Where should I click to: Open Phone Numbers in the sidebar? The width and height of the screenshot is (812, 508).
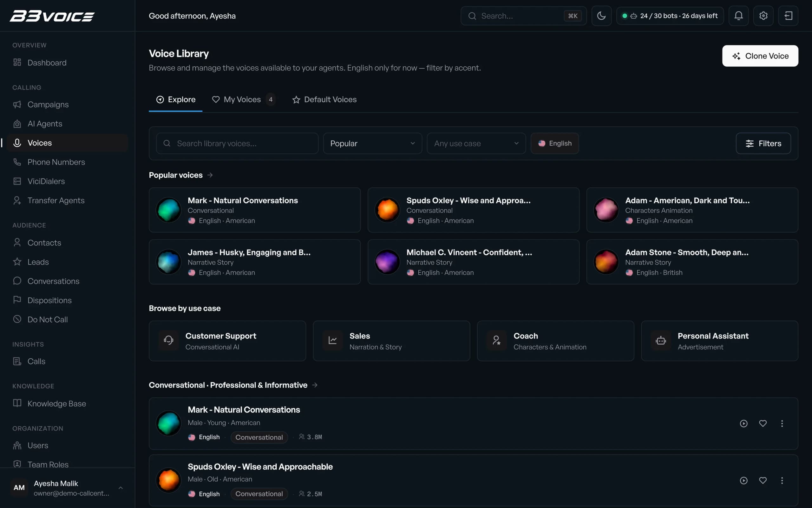pos(68,162)
